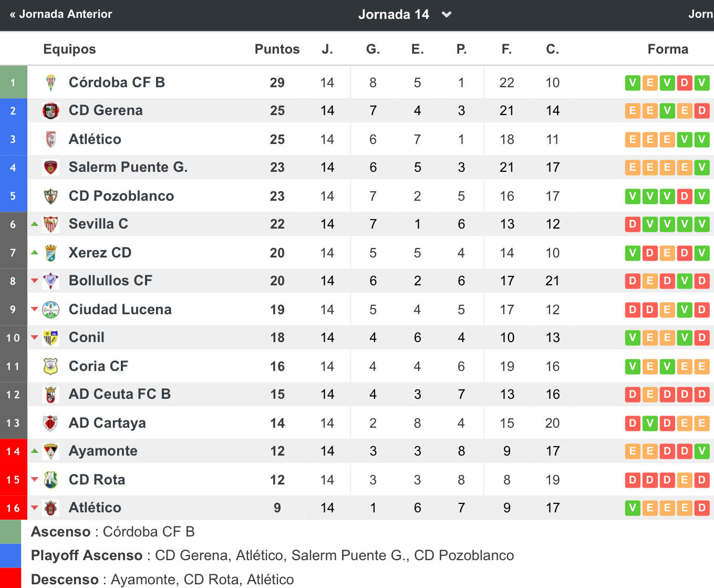
Task: Click the AD Ceuta FC B crest
Action: tap(50, 395)
